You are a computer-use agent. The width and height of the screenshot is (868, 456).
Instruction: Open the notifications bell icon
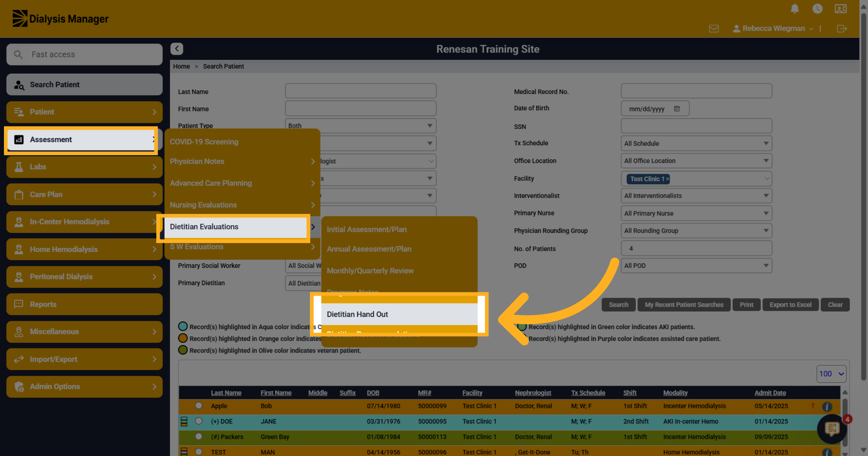click(795, 9)
